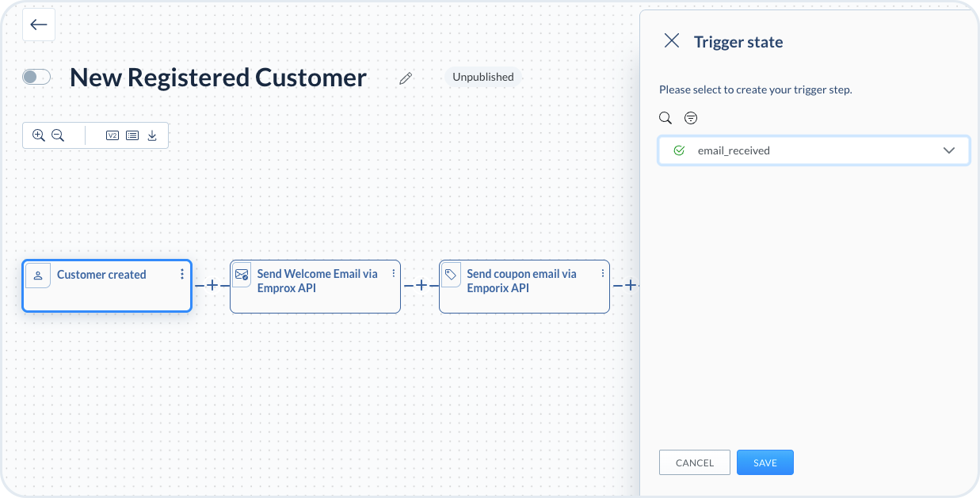Open Send coupon email step three-dot menu
980x498 pixels.
point(603,273)
